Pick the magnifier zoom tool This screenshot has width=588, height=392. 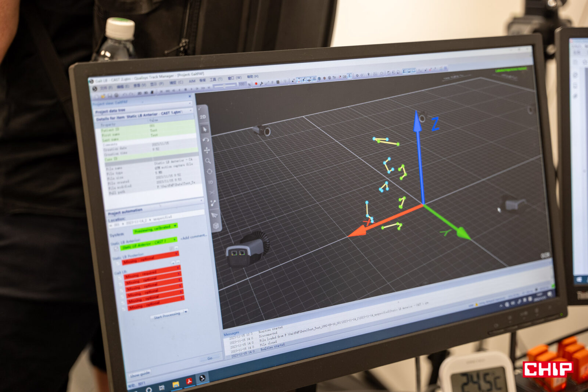point(208,161)
